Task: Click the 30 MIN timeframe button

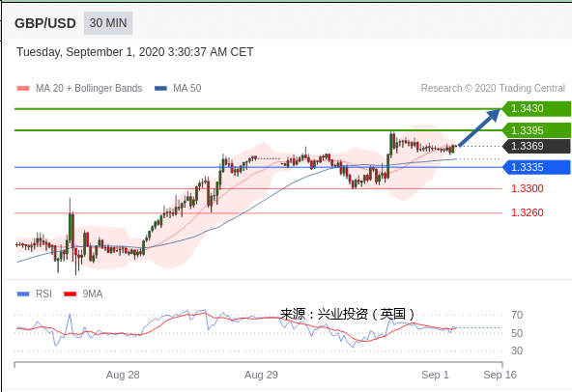Action: pyautogui.click(x=108, y=23)
